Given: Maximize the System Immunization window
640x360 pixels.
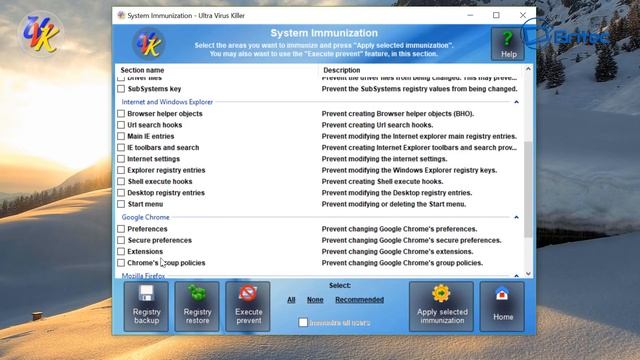Looking at the screenshot, I should click(496, 15).
